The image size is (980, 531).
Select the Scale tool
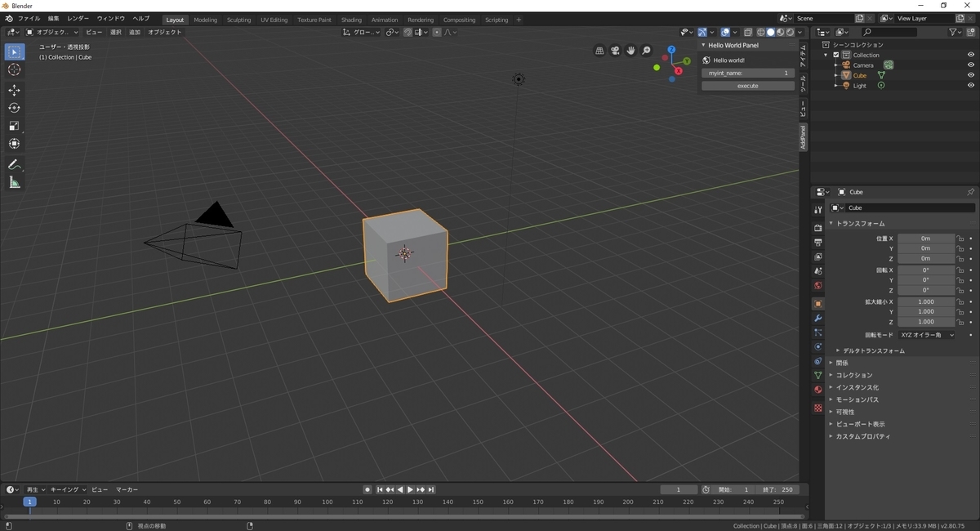(14, 126)
